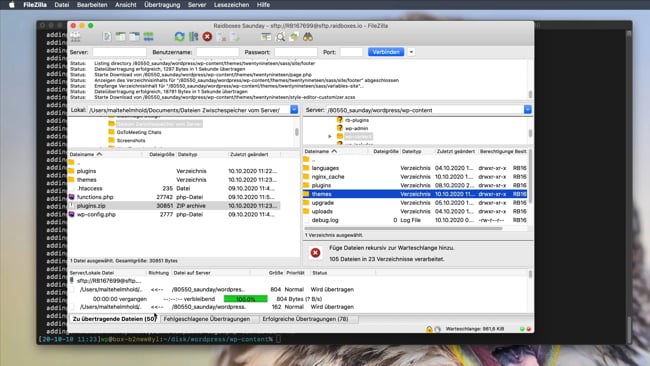The image size is (650, 366).
Task: Open Lesezeichen menu
Action: point(231,5)
